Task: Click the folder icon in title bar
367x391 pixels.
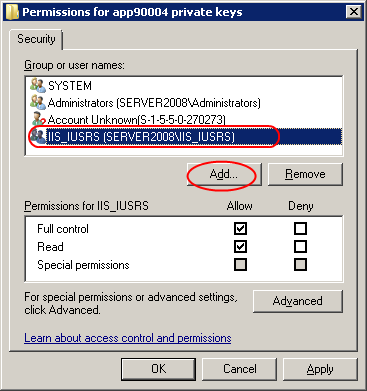Action: (x=12, y=12)
